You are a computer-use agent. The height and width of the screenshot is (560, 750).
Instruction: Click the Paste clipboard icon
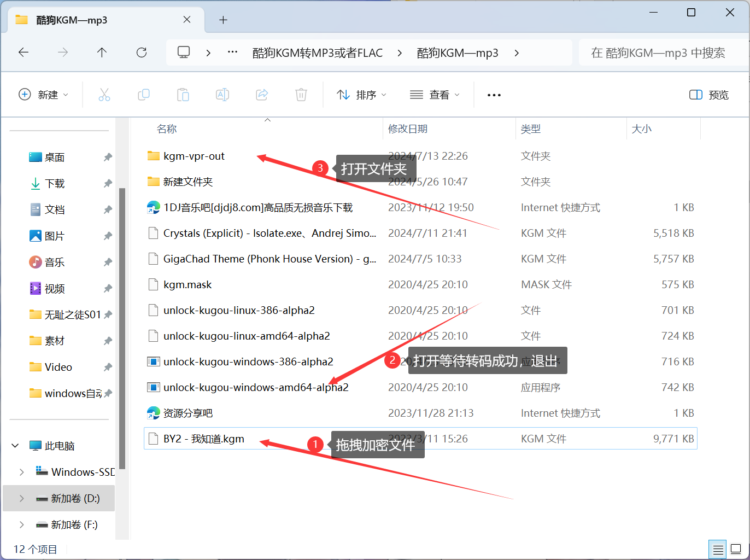[x=183, y=95]
